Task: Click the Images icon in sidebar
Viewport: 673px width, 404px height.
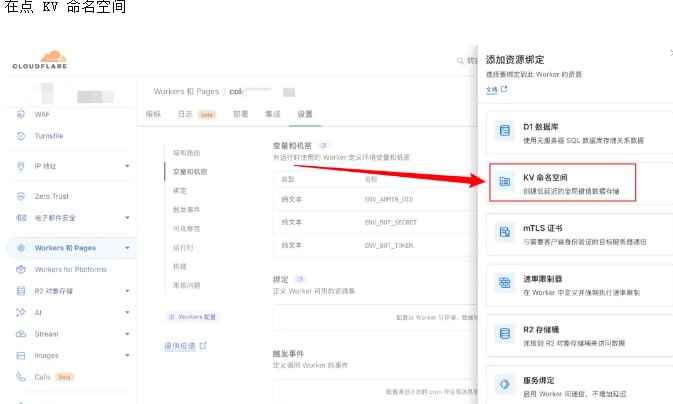Action: pos(21,355)
